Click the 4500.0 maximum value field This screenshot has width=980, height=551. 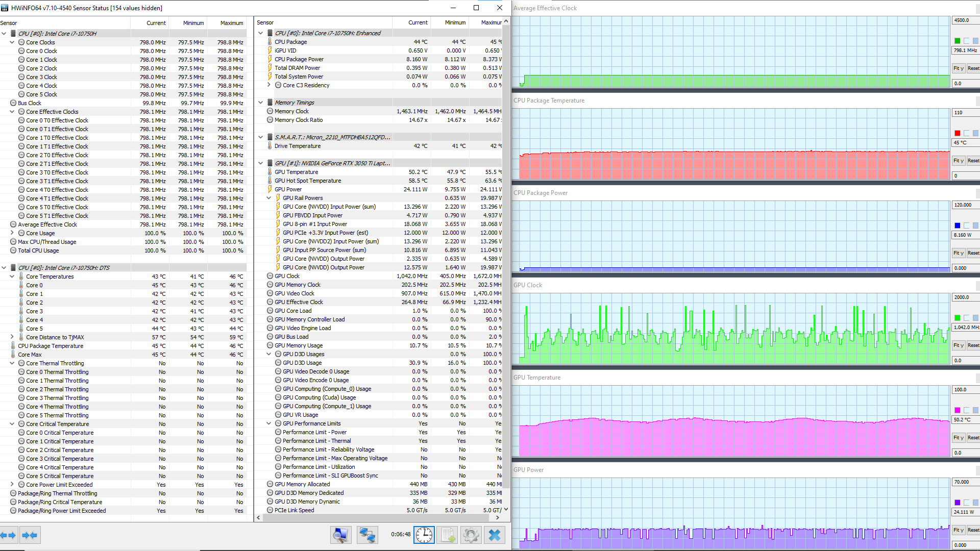964,20
